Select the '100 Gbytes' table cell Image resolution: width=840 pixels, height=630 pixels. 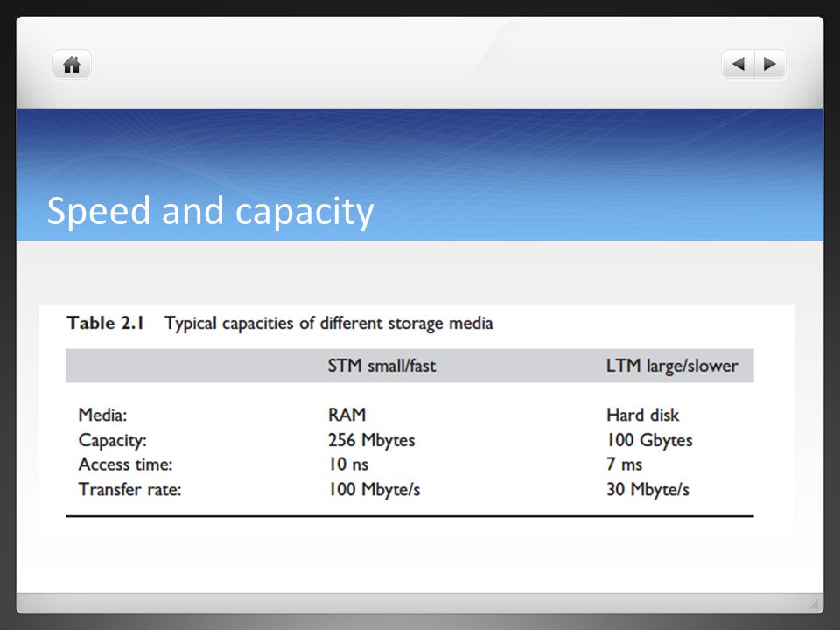pos(649,440)
